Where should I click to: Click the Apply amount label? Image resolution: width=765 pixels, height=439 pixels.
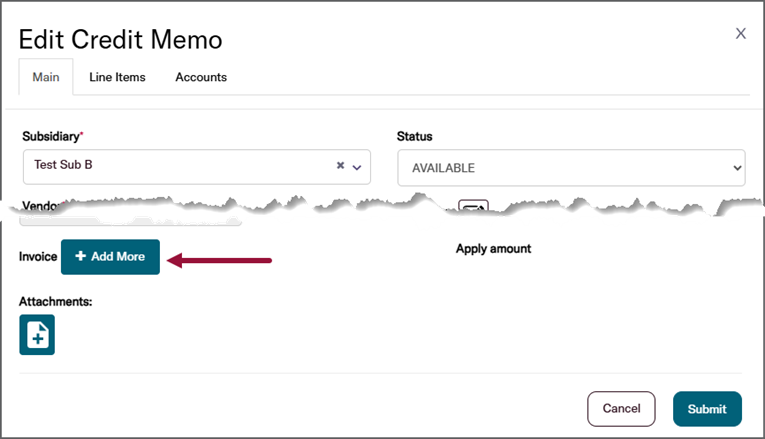(x=493, y=248)
